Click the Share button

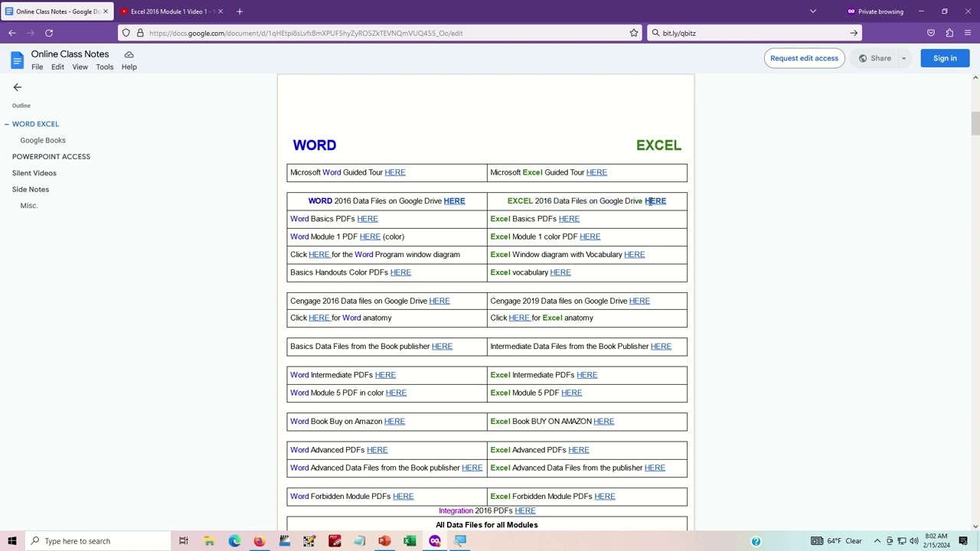coord(875,58)
